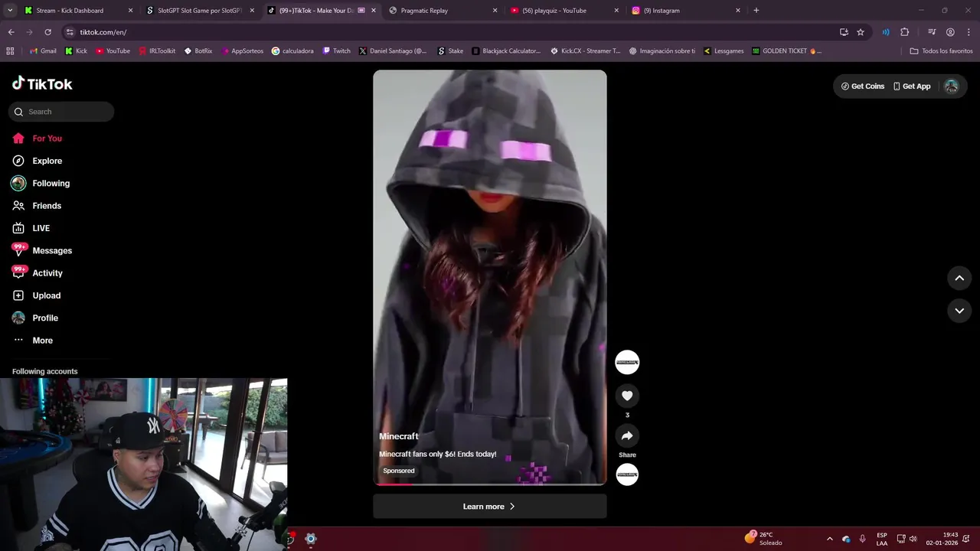Open the calculadora bookmark
Image resolution: width=980 pixels, height=551 pixels.
click(292, 51)
